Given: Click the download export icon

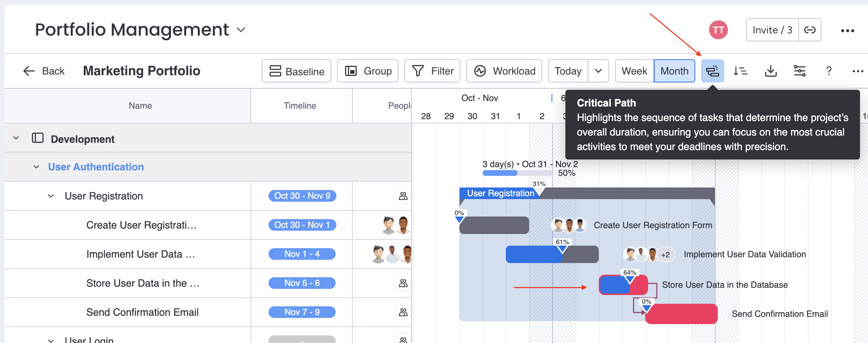Looking at the screenshot, I should point(770,71).
